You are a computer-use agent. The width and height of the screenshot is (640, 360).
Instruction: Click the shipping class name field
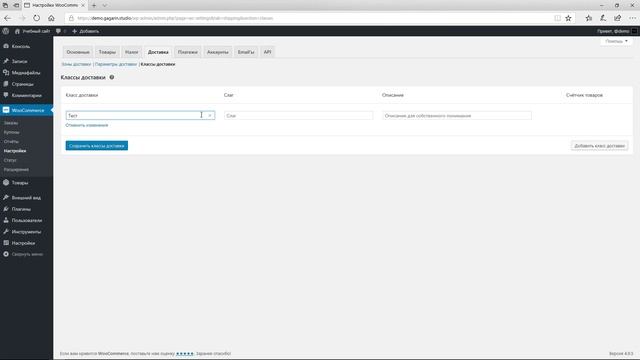point(140,116)
